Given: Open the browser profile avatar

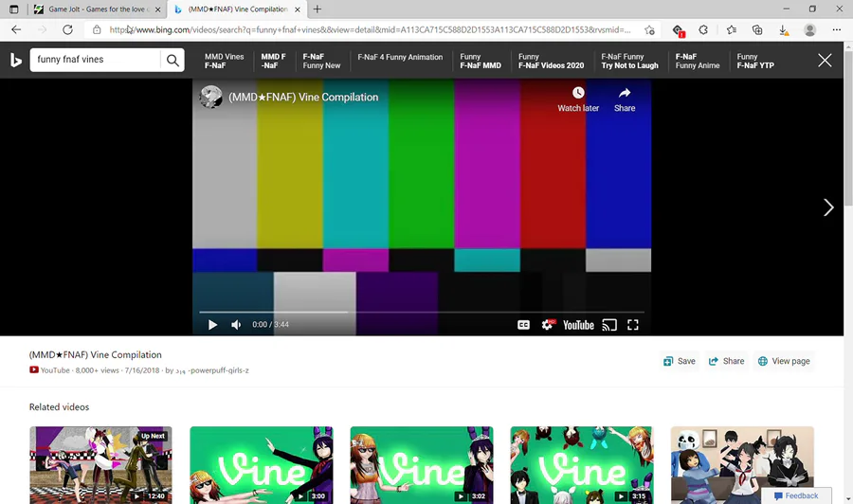Looking at the screenshot, I should tap(809, 30).
